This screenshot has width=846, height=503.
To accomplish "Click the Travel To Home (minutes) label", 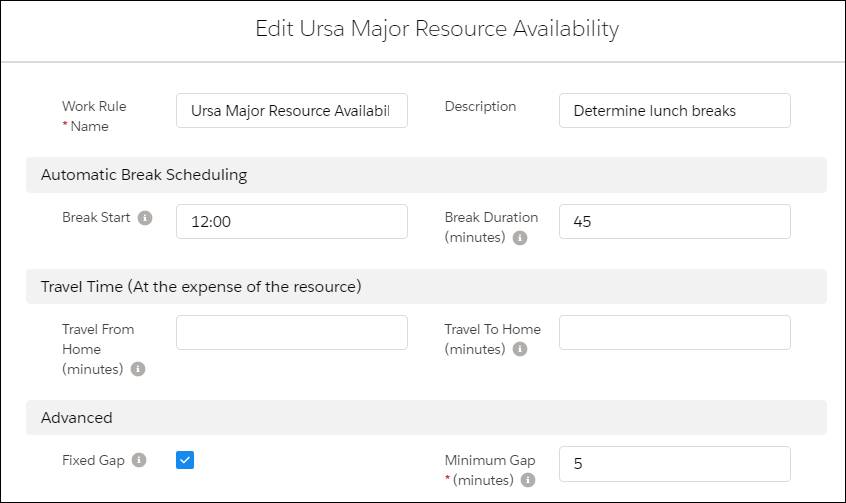I will (x=492, y=339).
